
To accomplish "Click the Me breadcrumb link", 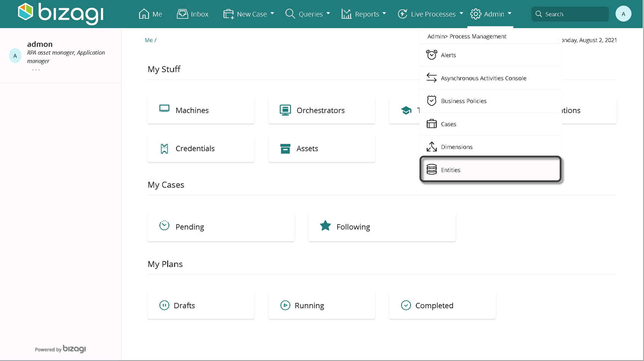I will 149,40.
